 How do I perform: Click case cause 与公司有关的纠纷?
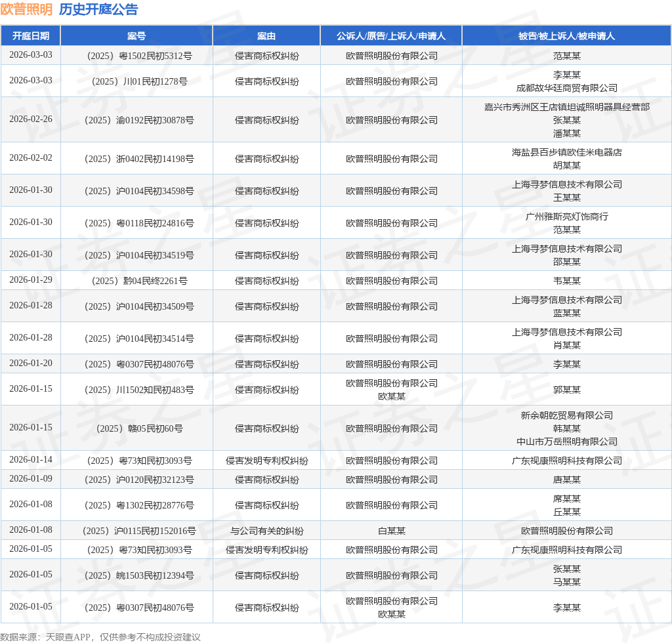(266, 531)
